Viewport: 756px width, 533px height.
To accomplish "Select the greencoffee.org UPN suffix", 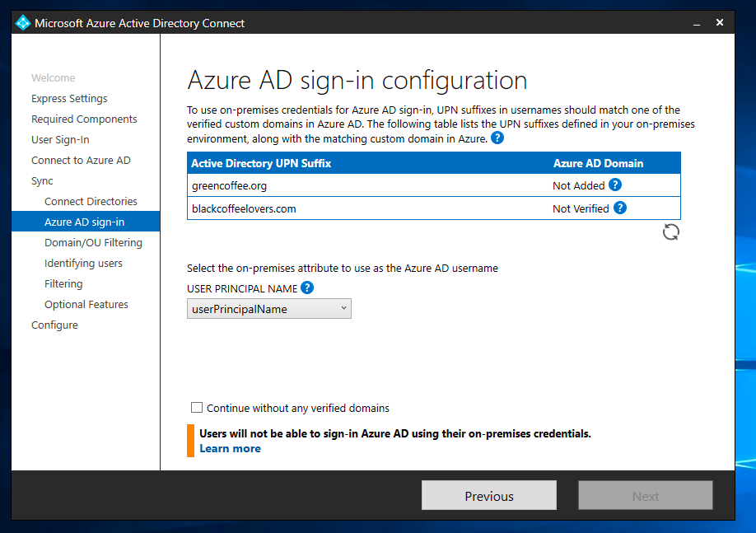I will coord(229,185).
